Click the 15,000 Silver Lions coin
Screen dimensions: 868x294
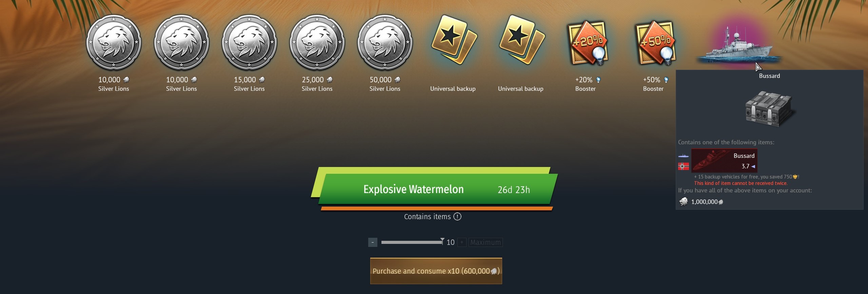tap(249, 42)
